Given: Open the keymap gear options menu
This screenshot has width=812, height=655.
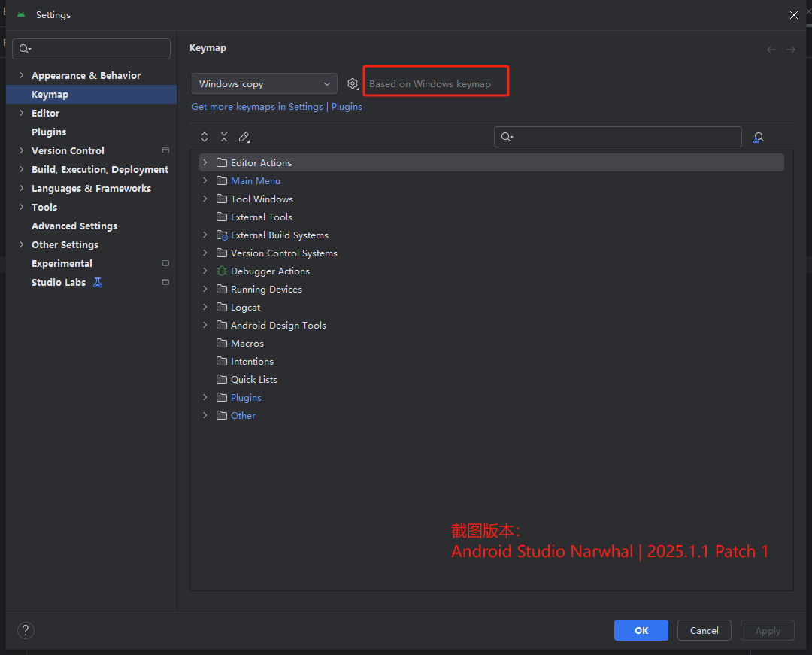Looking at the screenshot, I should point(353,84).
